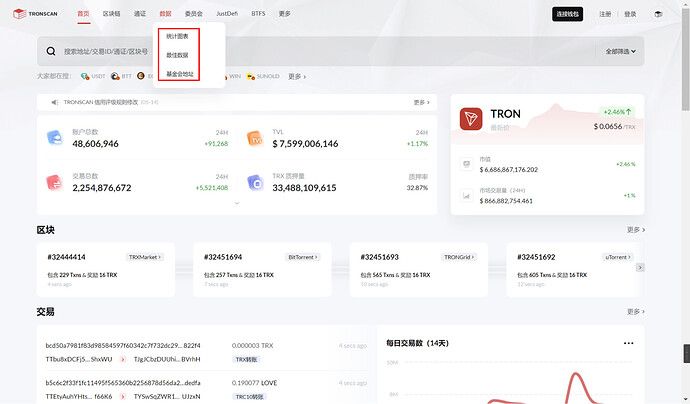Click the transactions value 2,254,876,672
This screenshot has width=690, height=404.
(102, 187)
